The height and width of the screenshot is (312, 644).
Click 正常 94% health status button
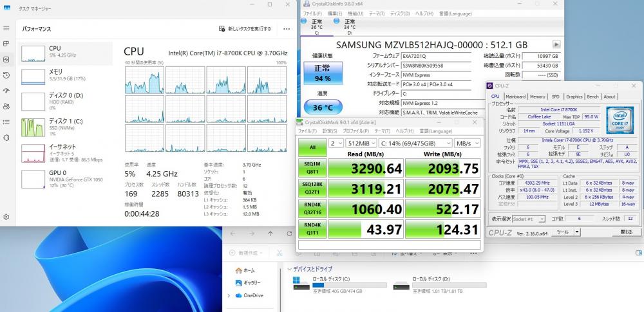(x=323, y=73)
